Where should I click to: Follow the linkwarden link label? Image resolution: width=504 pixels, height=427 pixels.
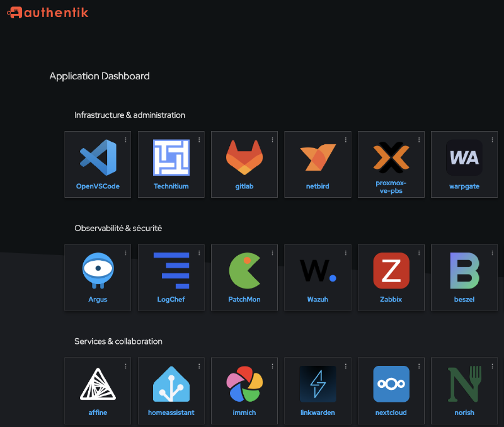coord(318,413)
